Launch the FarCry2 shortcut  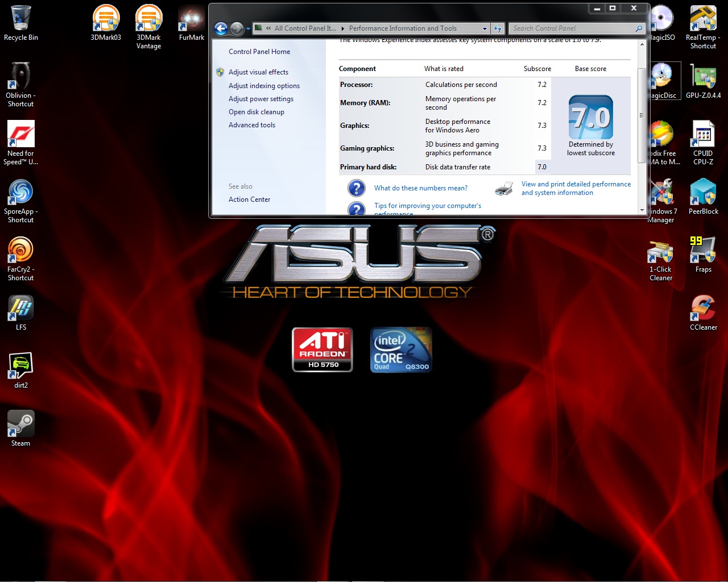[x=21, y=259]
